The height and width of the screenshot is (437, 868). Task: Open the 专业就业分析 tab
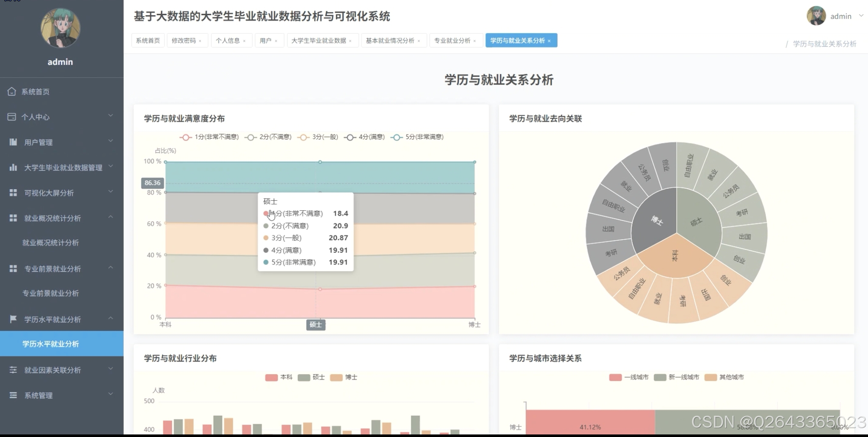(453, 40)
